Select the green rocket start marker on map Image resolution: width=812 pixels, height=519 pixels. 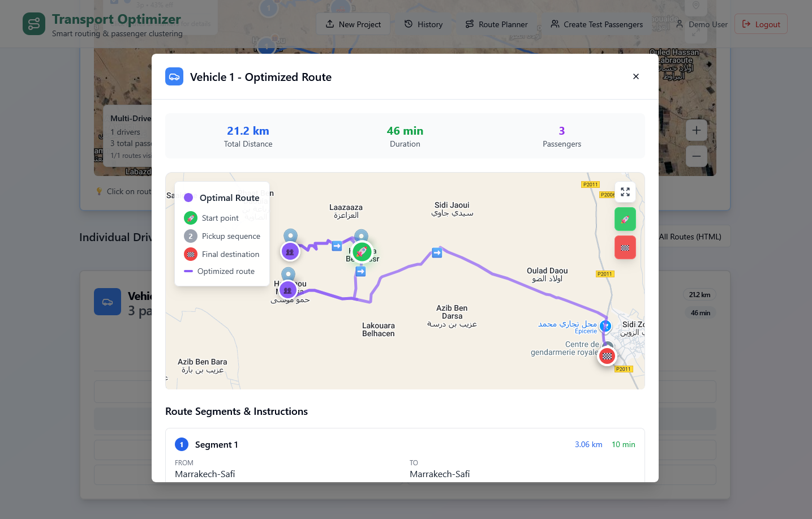(362, 252)
